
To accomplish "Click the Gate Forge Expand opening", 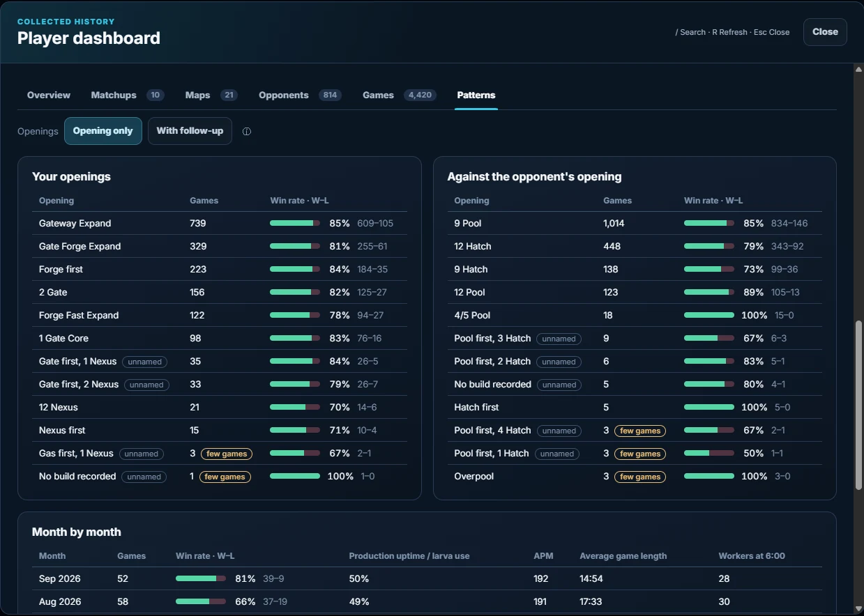I will (220, 247).
